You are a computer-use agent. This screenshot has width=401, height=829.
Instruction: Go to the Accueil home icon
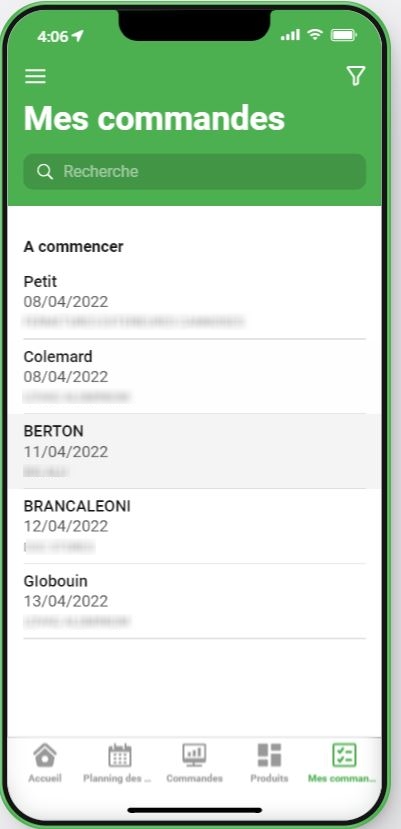tap(45, 755)
